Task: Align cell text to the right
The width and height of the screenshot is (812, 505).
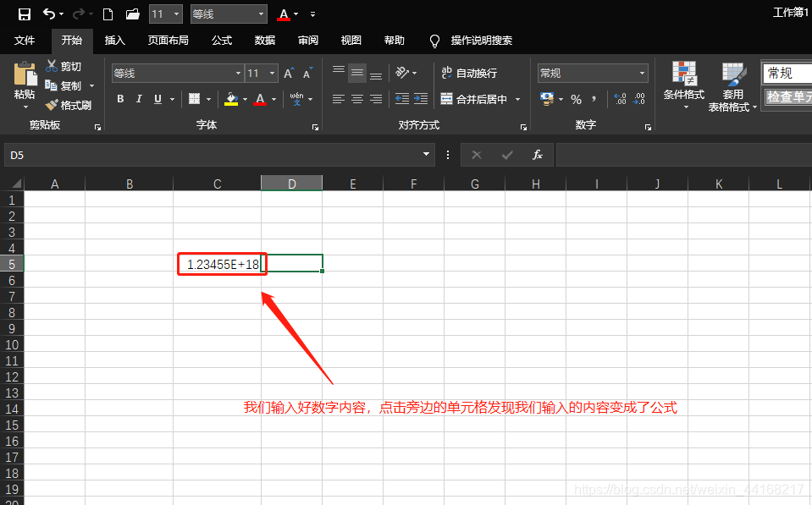Action: click(x=376, y=99)
